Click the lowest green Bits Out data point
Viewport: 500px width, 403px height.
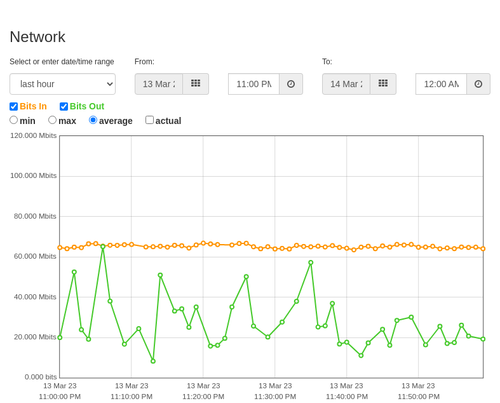pos(153,361)
